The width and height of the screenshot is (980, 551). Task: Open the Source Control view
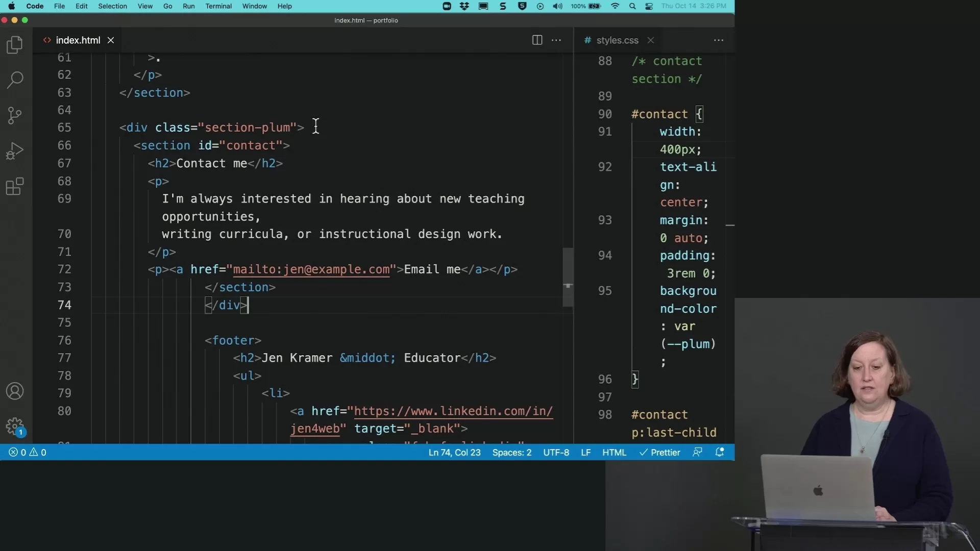coord(15,115)
